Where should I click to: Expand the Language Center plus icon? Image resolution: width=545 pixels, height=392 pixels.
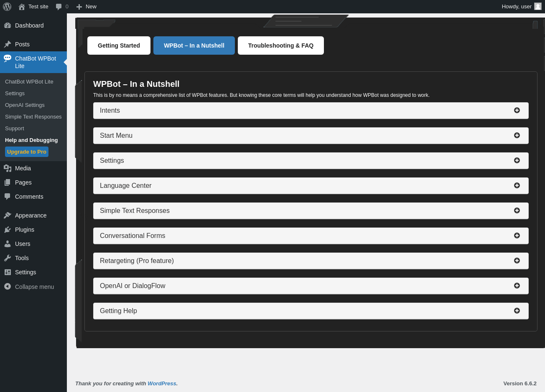[x=517, y=185]
